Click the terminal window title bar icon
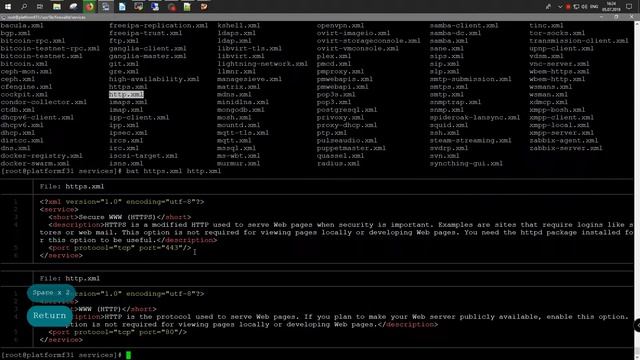Viewport: 640px width, 360px height. pos(3,17)
